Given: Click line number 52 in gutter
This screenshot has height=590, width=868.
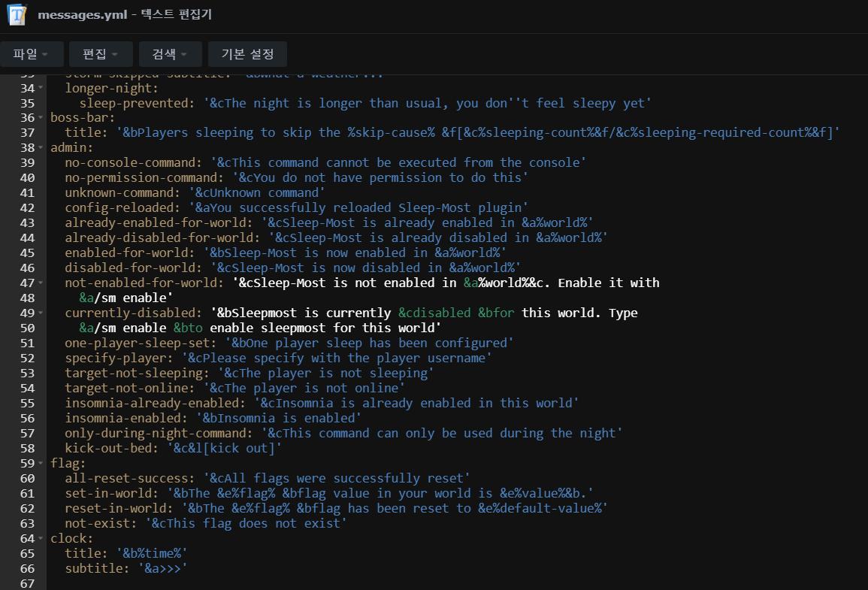Looking at the screenshot, I should pyautogui.click(x=27, y=358).
